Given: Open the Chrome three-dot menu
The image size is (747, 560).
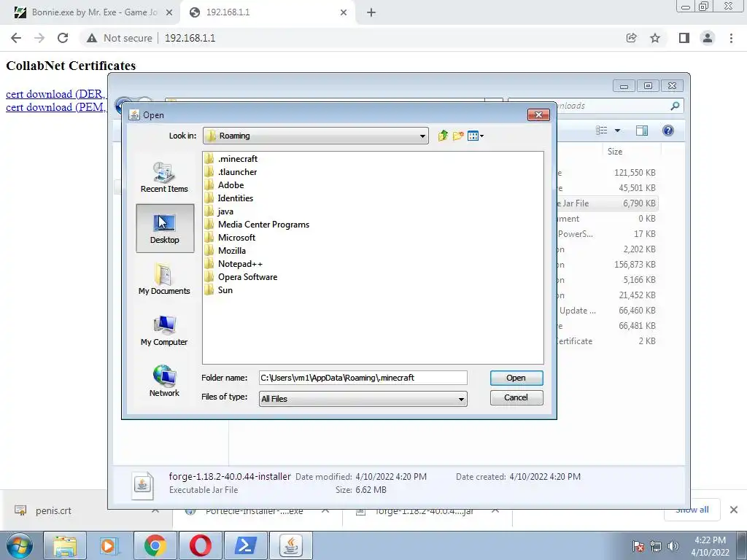Looking at the screenshot, I should coord(731,38).
